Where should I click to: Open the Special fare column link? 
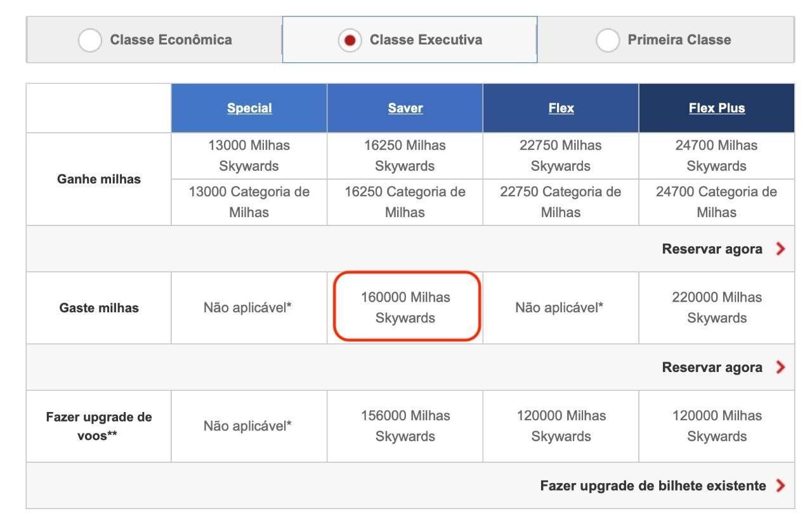click(249, 108)
